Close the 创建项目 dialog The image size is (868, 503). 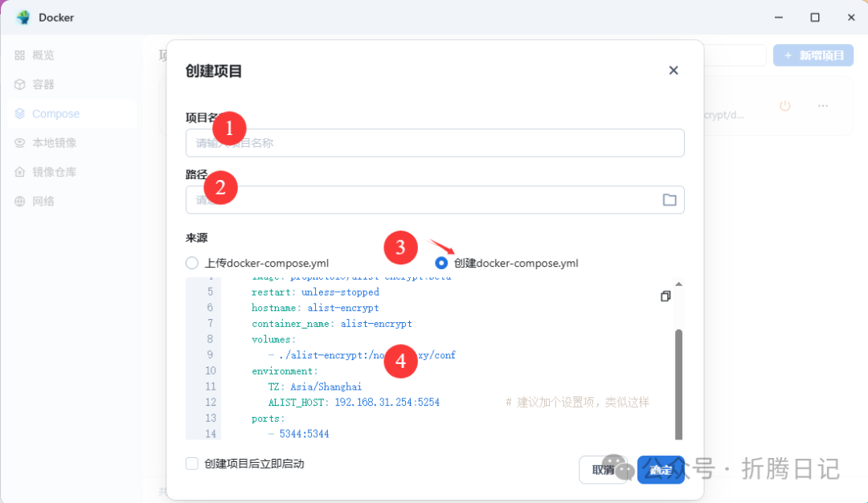[x=674, y=70]
